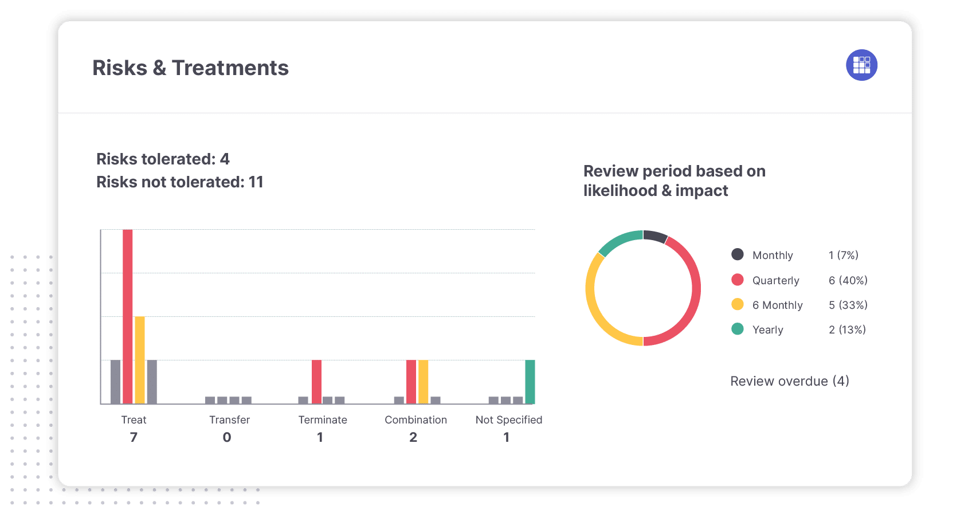980x514 pixels.
Task: Click the yellow Combination bar
Action: pyautogui.click(x=423, y=382)
